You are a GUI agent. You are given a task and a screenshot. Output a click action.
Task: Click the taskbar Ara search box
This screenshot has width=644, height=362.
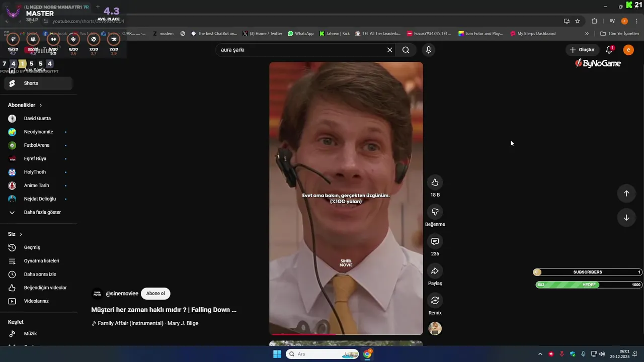coord(323,354)
